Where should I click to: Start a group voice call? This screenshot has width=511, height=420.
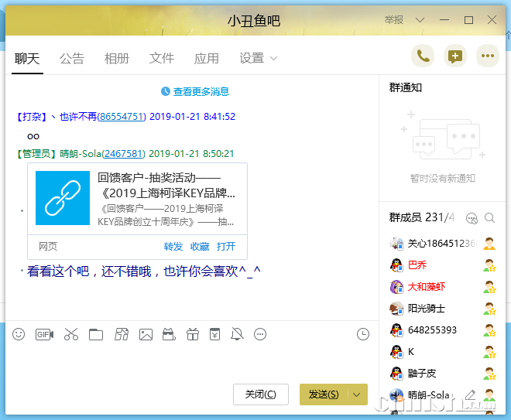(423, 56)
